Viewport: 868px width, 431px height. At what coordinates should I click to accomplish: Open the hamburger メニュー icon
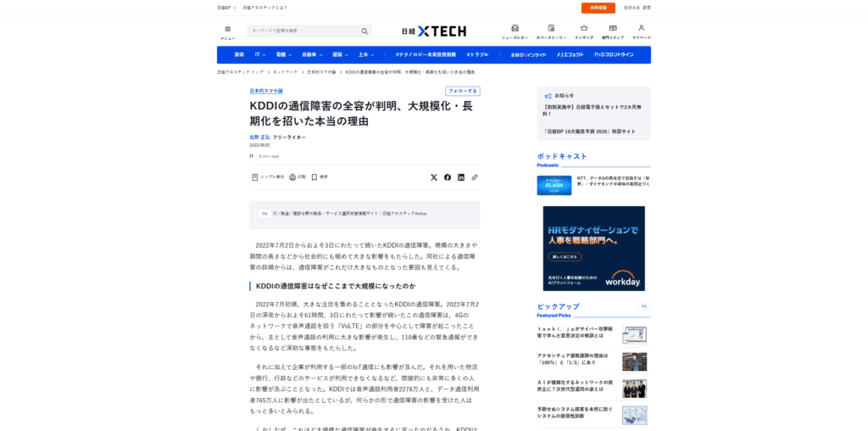point(227,30)
